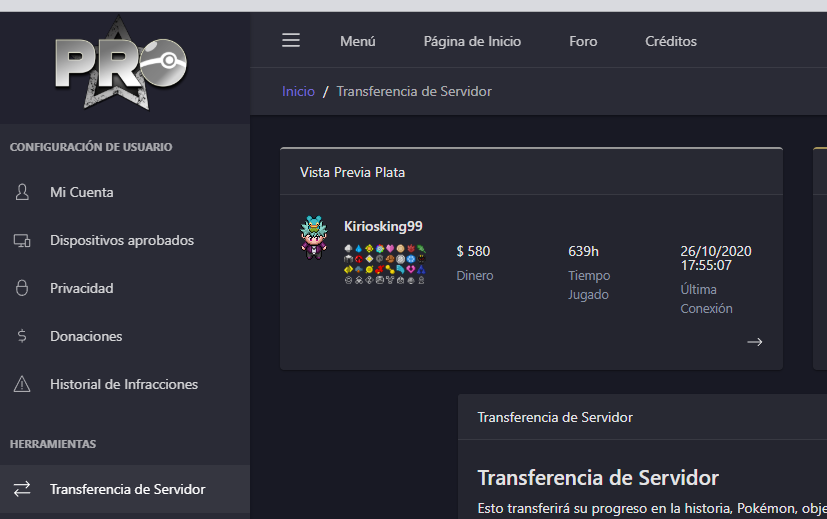
Task: Click the Transferencia de Servidor arrows icon
Action: 22,489
